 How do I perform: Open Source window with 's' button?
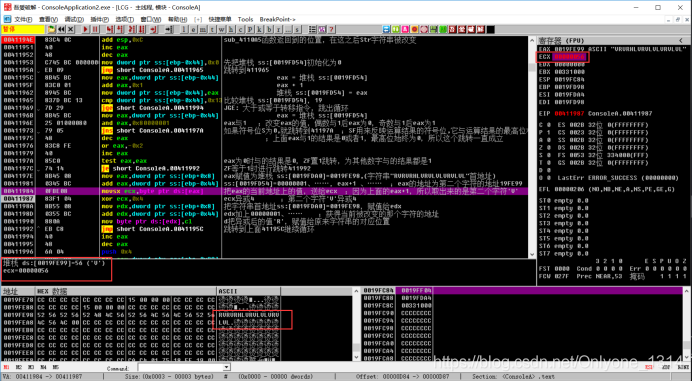pyautogui.click(x=297, y=29)
